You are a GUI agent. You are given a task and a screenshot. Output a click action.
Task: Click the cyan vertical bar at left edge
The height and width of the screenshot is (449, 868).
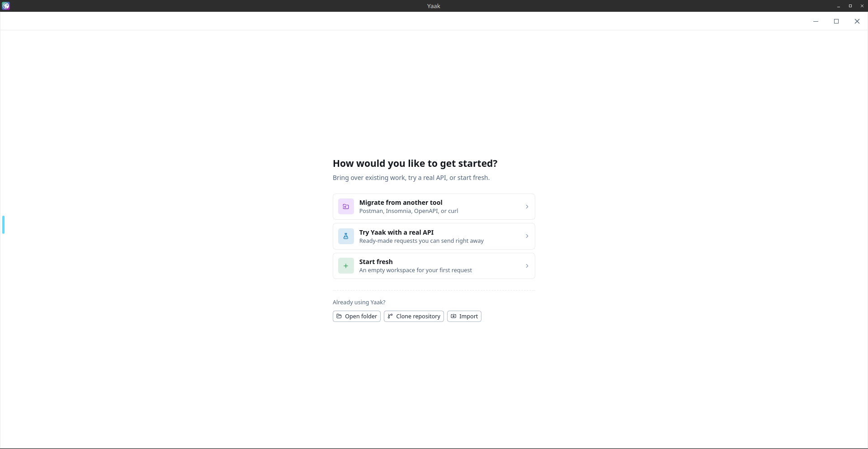[x=3, y=225]
